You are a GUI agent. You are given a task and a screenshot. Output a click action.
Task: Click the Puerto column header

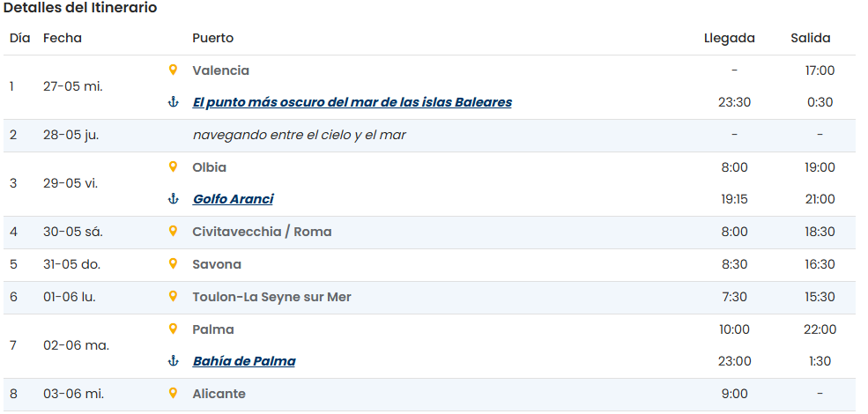[x=212, y=38]
